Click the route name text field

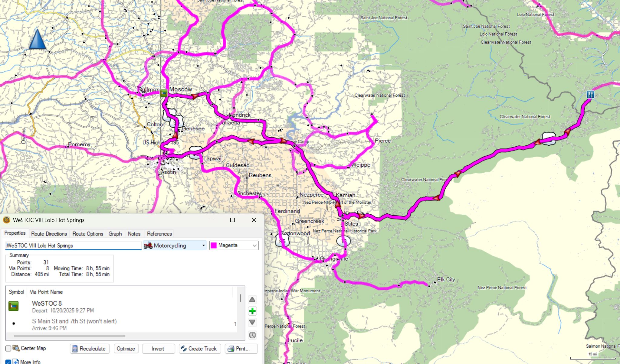pyautogui.click(x=73, y=245)
